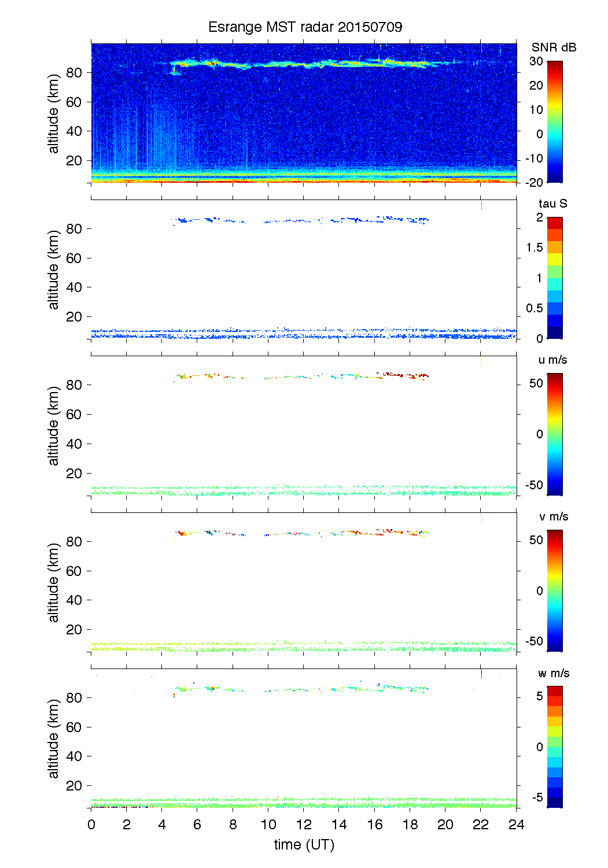This screenshot has height=868, width=608.
Task: Click the w m/s colorbar label
Action: [553, 673]
